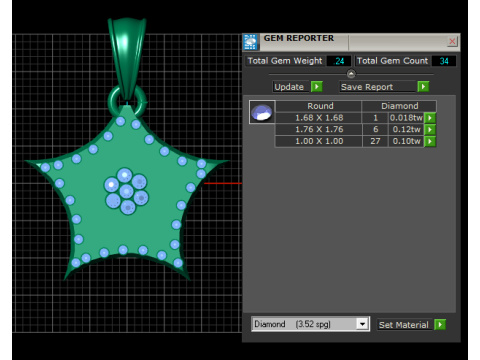Select the 1.00 X 1.00 size cell
Image resolution: width=480 pixels, height=360 pixels.
(319, 141)
